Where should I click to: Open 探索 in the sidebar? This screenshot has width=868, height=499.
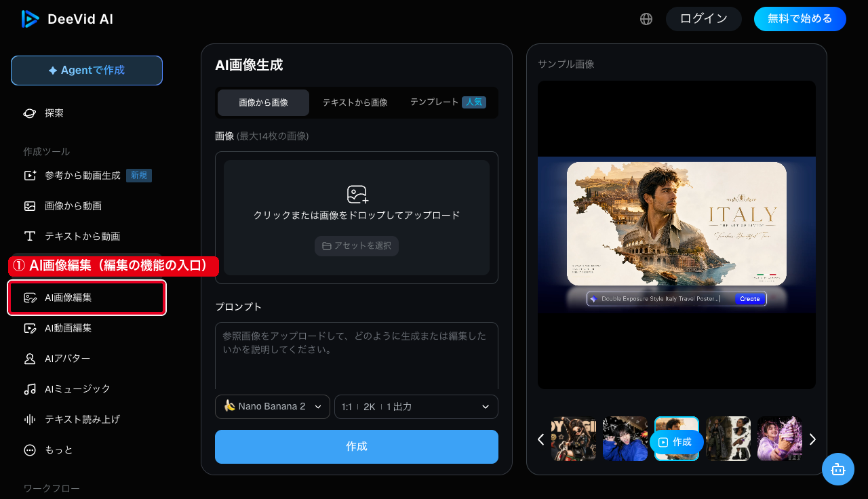pos(87,113)
